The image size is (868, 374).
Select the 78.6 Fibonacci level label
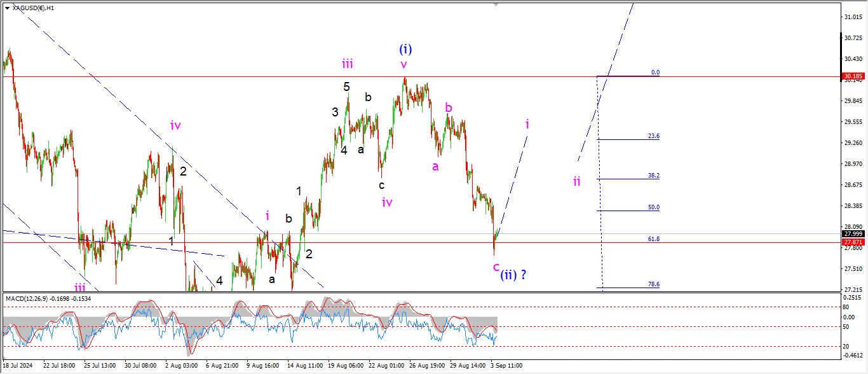click(x=653, y=284)
